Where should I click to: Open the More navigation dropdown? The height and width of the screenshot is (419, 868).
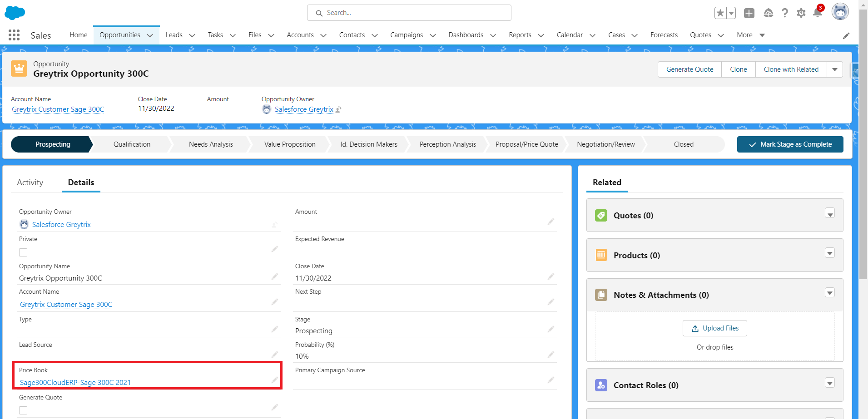point(751,35)
